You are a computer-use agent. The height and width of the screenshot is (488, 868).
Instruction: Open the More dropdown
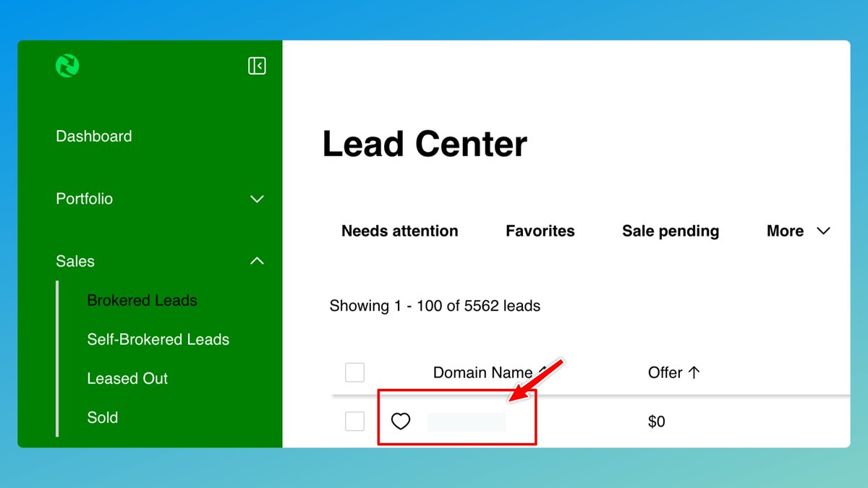(x=799, y=231)
